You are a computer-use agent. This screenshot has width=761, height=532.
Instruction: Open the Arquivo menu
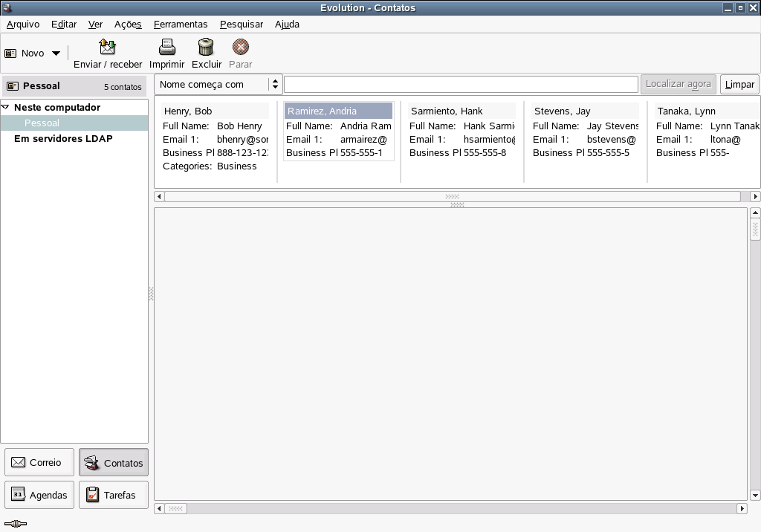coord(23,24)
